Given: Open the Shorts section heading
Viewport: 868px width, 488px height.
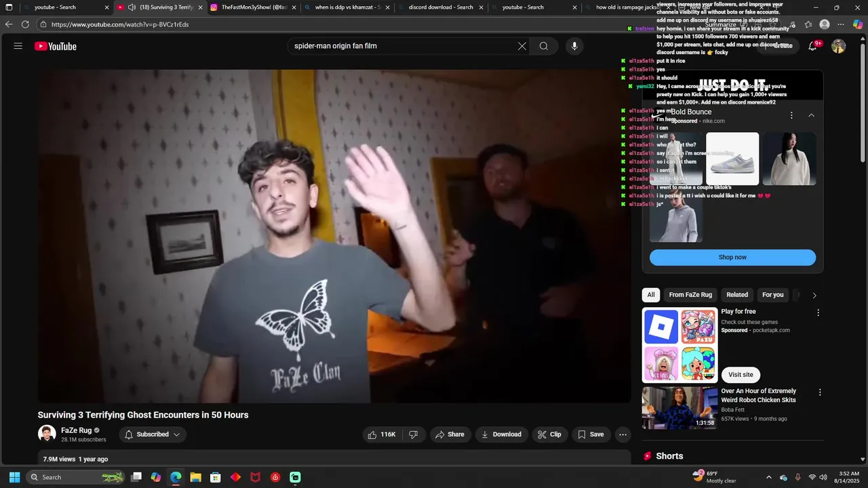Looking at the screenshot, I should coord(669,456).
